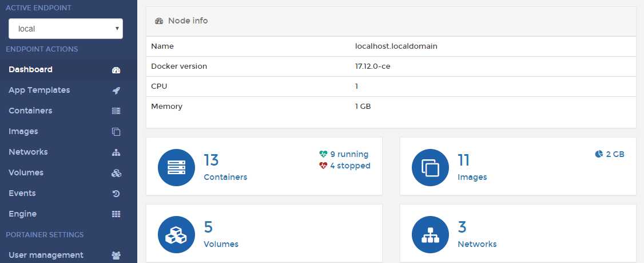The width and height of the screenshot is (644, 263).
Task: Open User management settings page
Action: (x=46, y=256)
